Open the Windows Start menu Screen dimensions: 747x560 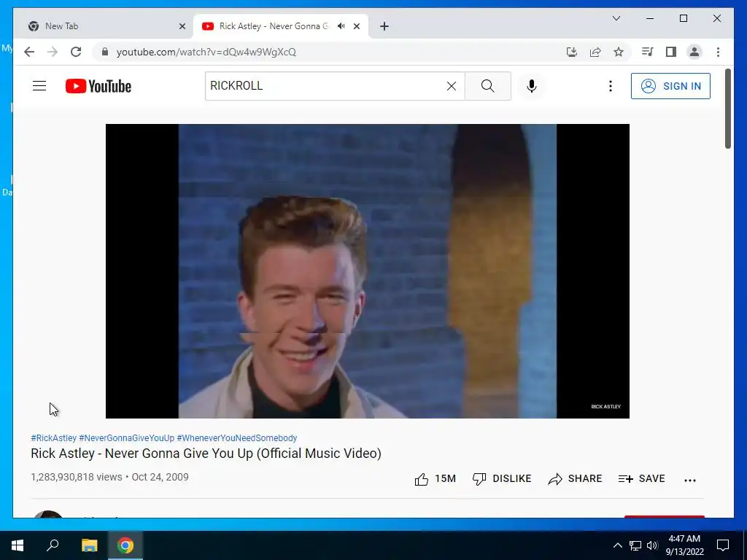point(18,545)
